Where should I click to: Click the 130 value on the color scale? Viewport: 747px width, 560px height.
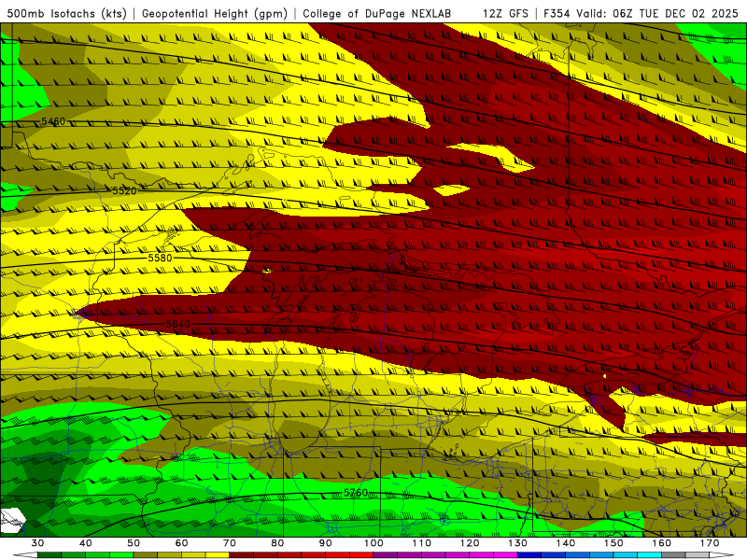coord(518,543)
